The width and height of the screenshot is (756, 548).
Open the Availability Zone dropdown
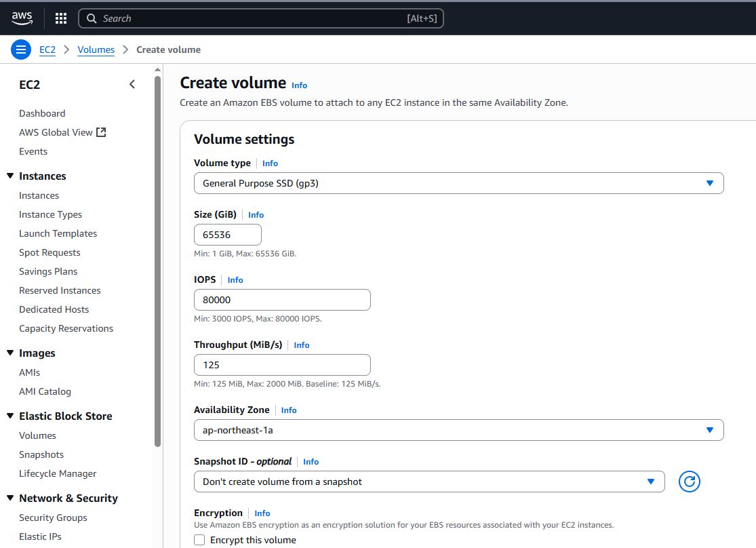click(458, 430)
